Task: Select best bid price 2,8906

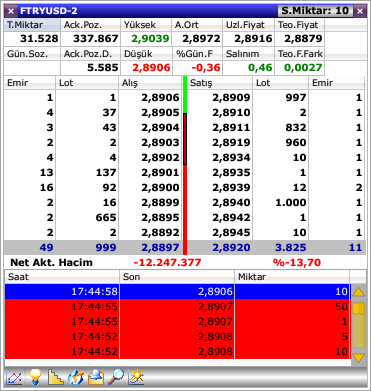Action: point(160,97)
